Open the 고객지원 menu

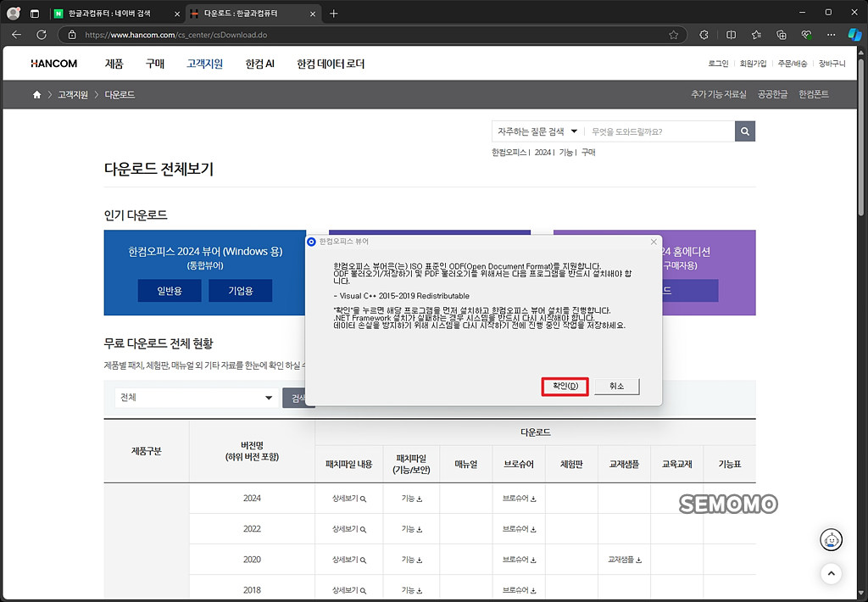(x=205, y=64)
